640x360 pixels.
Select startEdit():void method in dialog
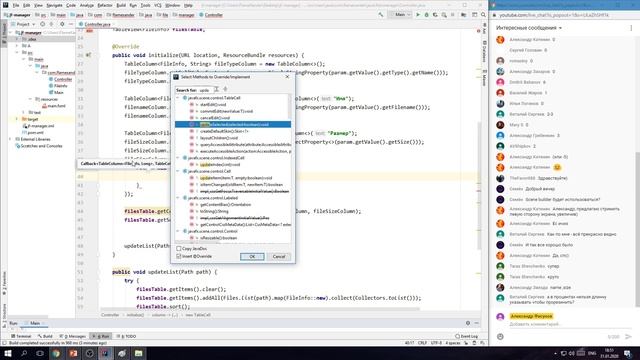pyautogui.click(x=213, y=104)
